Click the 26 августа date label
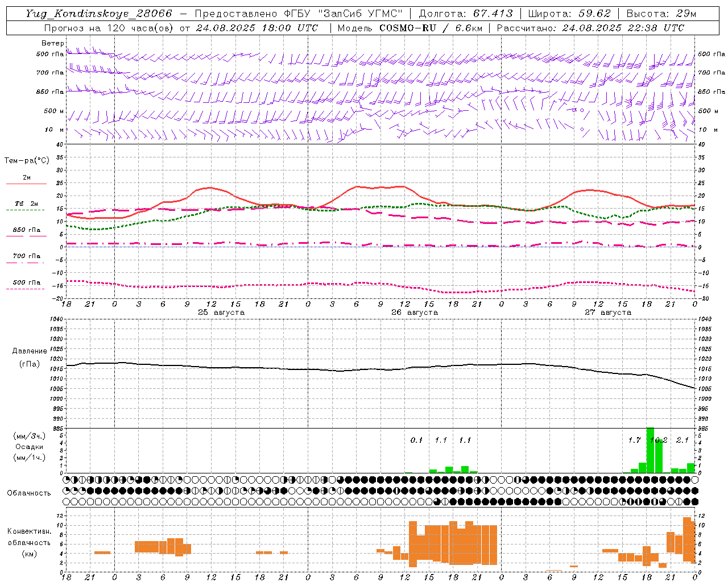Viewport: 728px width, 582px height. pos(415,313)
